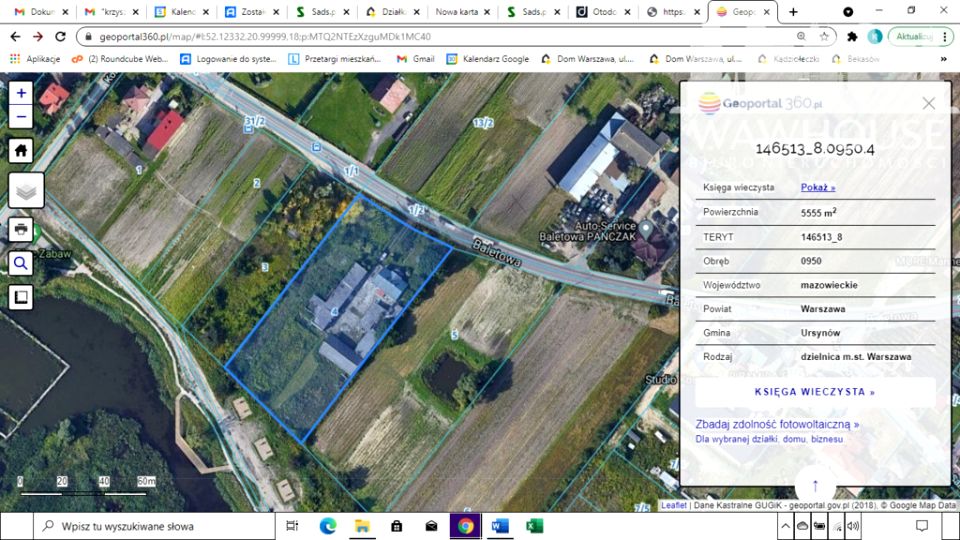The height and width of the screenshot is (540, 960).
Task: Open Kalendarz Google bookmark
Action: pyautogui.click(x=487, y=59)
